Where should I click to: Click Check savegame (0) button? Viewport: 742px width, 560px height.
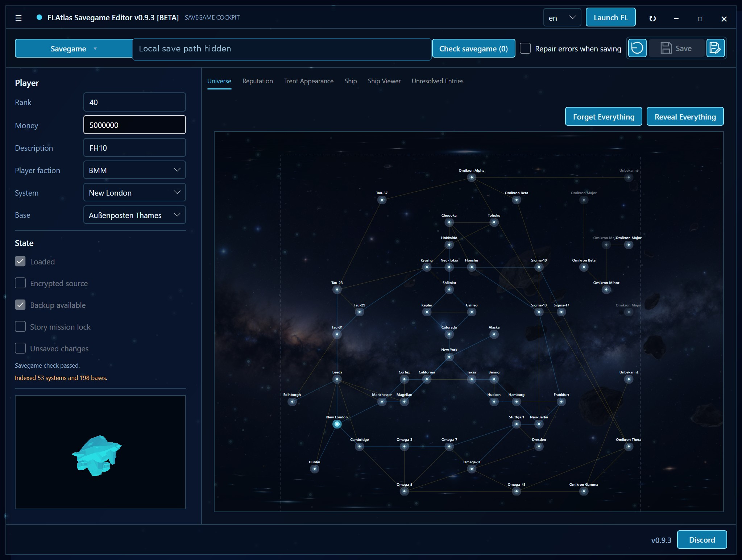[x=473, y=48]
